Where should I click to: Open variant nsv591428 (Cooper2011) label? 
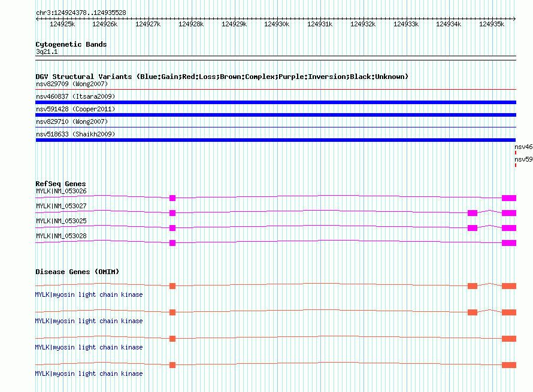pos(75,109)
